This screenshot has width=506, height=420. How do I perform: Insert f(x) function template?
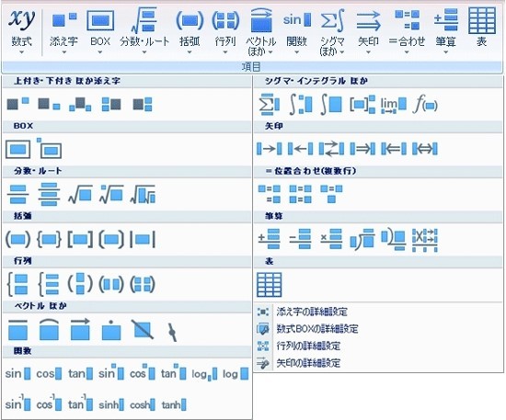(425, 104)
